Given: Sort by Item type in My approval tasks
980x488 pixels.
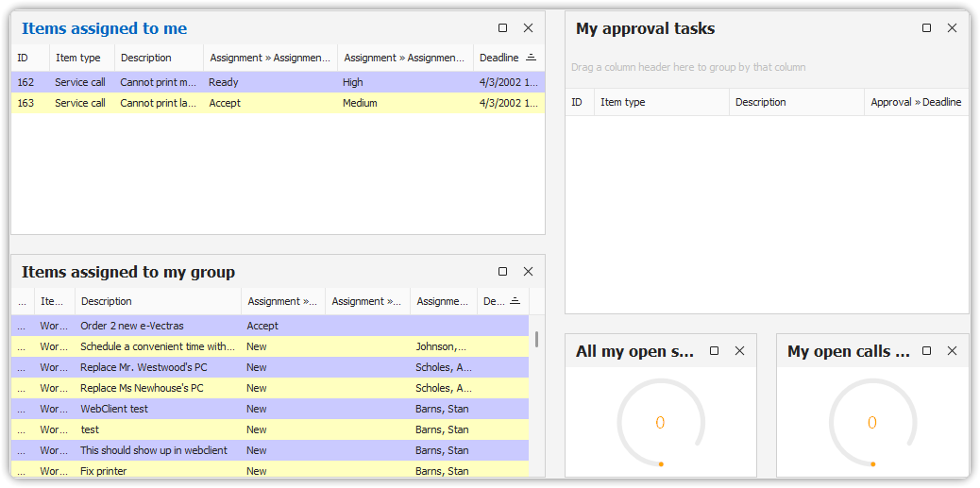Looking at the screenshot, I should (661, 102).
